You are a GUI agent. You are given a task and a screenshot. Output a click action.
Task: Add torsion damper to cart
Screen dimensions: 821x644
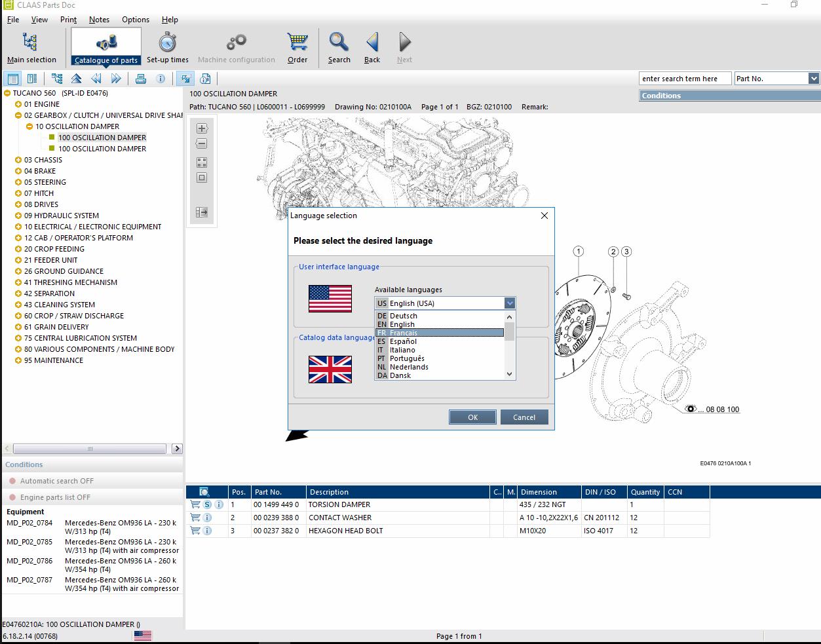(x=195, y=504)
